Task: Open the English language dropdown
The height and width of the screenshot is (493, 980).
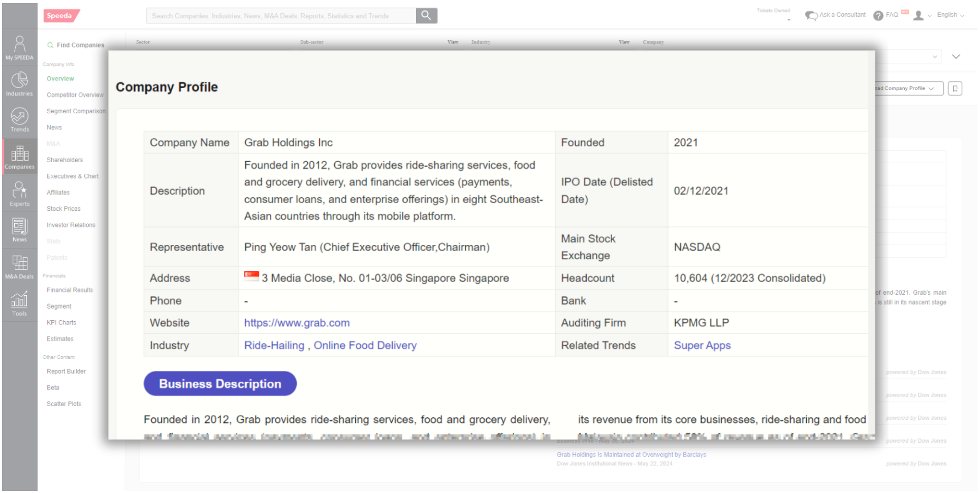Action: 951,15
